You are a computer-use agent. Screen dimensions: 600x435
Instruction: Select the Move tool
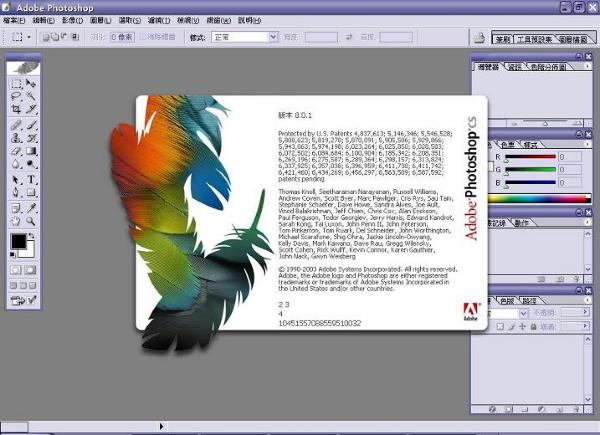tap(31, 83)
